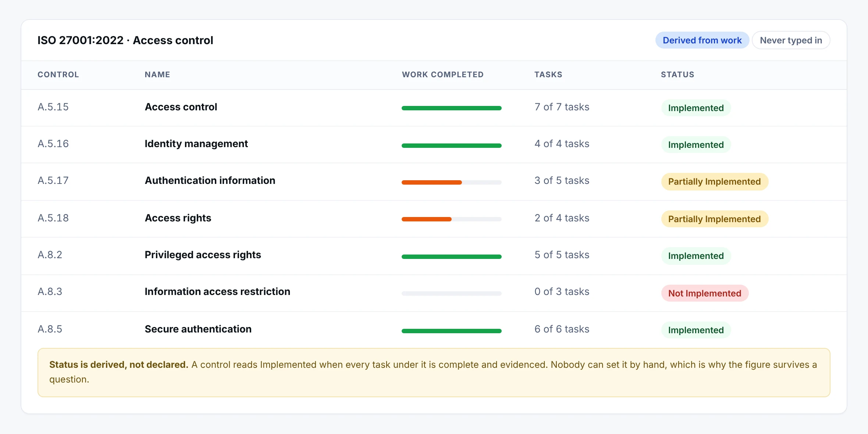Click Implemented badge for Identity management
Screen dimensions: 868x434
click(696, 145)
